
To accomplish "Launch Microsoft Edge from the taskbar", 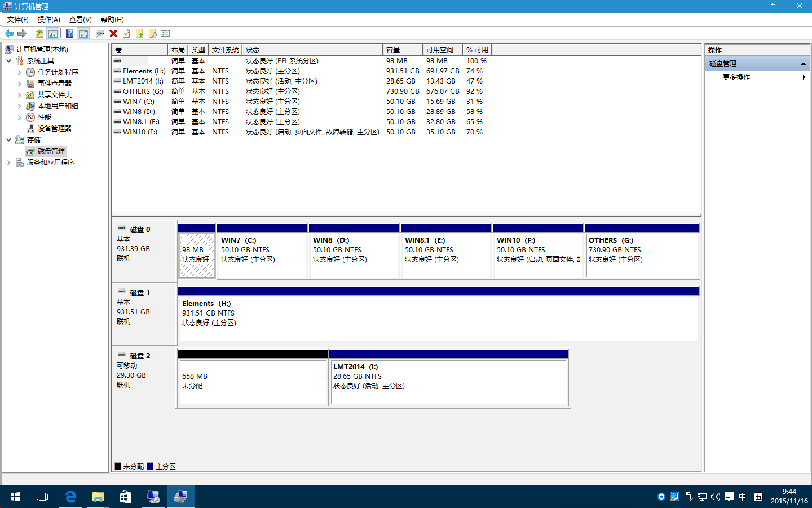I will (70, 497).
